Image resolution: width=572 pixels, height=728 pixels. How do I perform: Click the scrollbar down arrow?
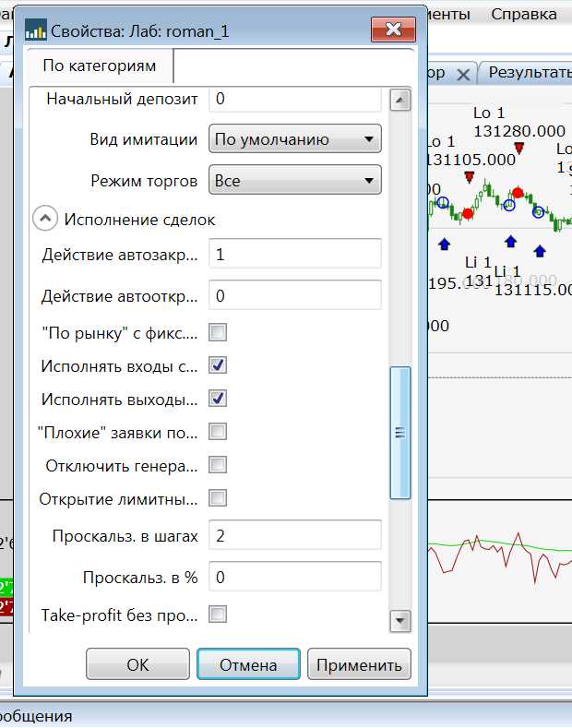click(399, 621)
